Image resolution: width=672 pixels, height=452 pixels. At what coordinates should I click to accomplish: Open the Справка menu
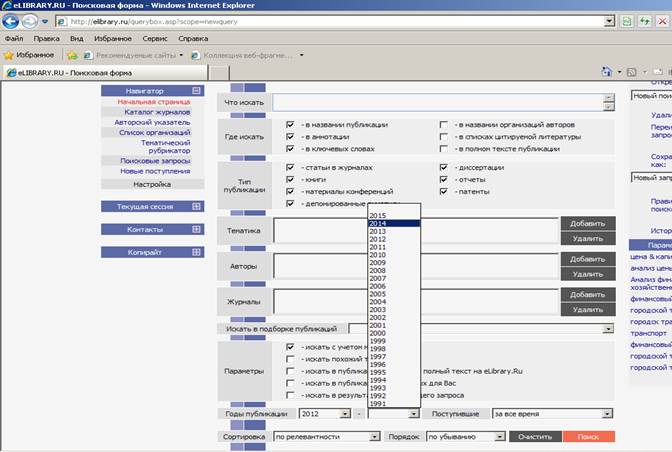[x=193, y=39]
